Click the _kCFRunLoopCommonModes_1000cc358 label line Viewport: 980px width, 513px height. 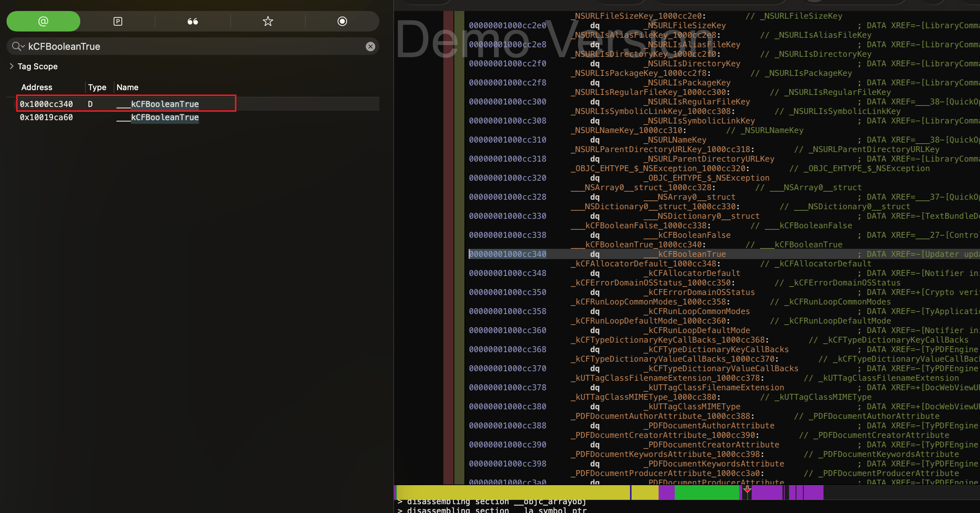pyautogui.click(x=650, y=302)
